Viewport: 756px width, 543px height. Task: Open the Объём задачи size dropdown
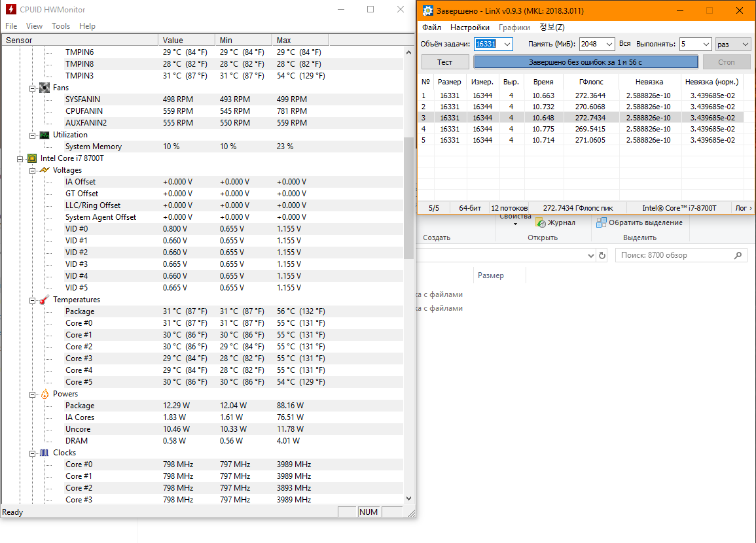click(507, 44)
